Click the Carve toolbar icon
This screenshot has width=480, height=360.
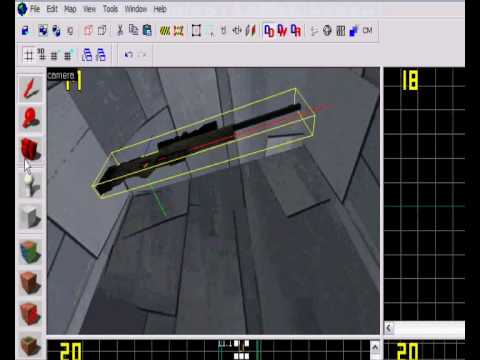point(26,31)
